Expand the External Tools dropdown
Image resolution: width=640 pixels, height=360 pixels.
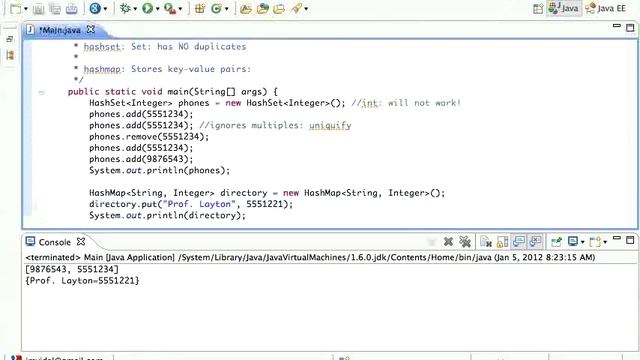pyautogui.click(x=180, y=9)
